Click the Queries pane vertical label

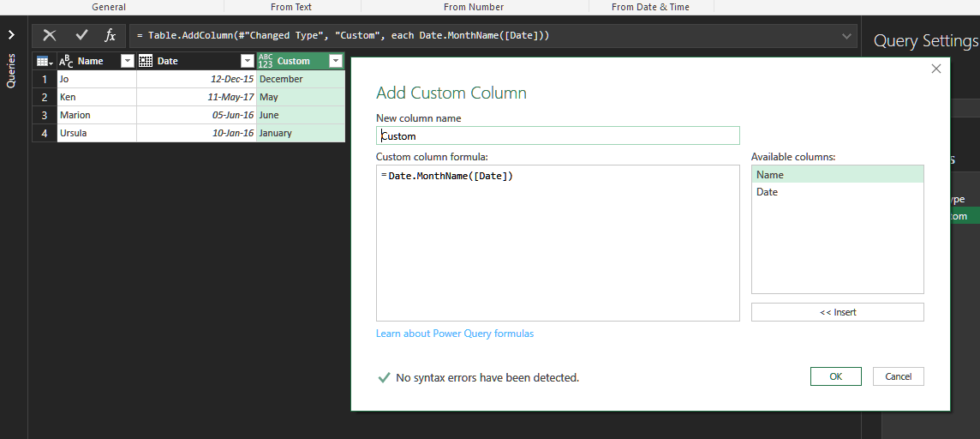coord(10,70)
